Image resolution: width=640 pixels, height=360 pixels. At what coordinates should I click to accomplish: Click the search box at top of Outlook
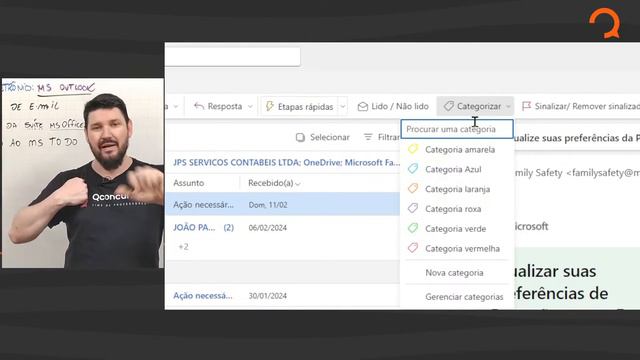[x=233, y=57]
